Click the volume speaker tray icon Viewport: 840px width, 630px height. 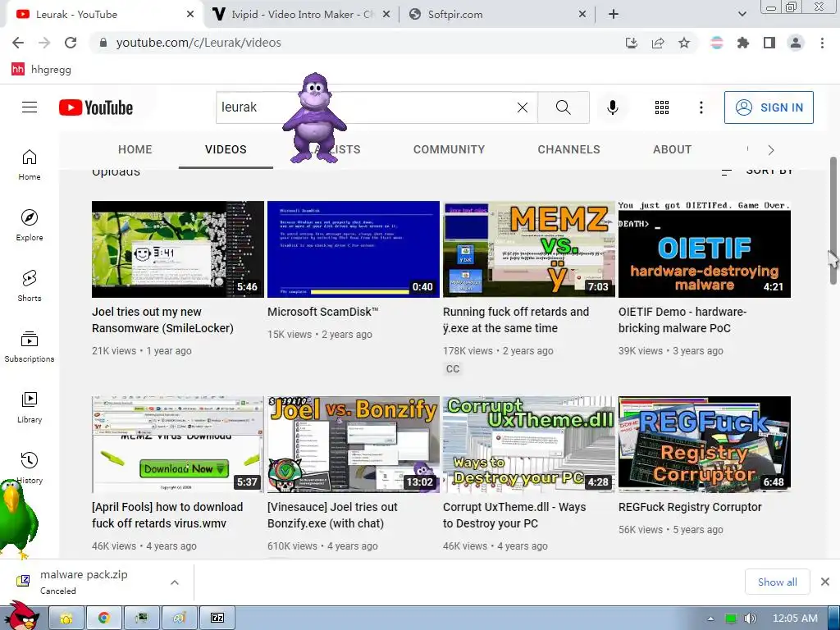point(750,619)
